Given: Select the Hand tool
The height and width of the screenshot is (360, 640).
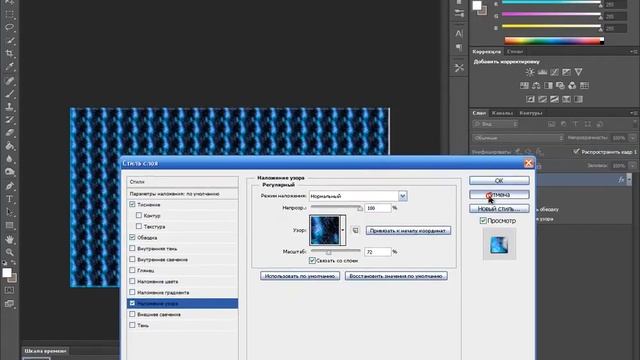Looking at the screenshot, I should [10, 239].
